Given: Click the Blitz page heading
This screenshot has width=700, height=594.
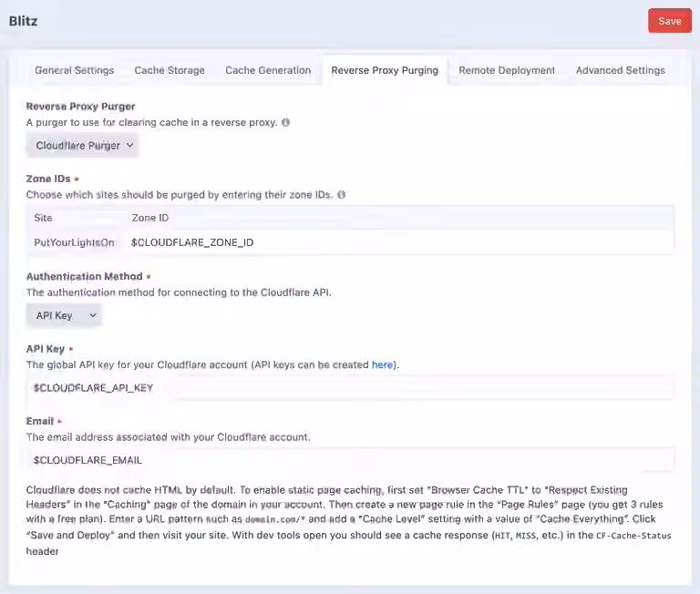Looking at the screenshot, I should [23, 21].
